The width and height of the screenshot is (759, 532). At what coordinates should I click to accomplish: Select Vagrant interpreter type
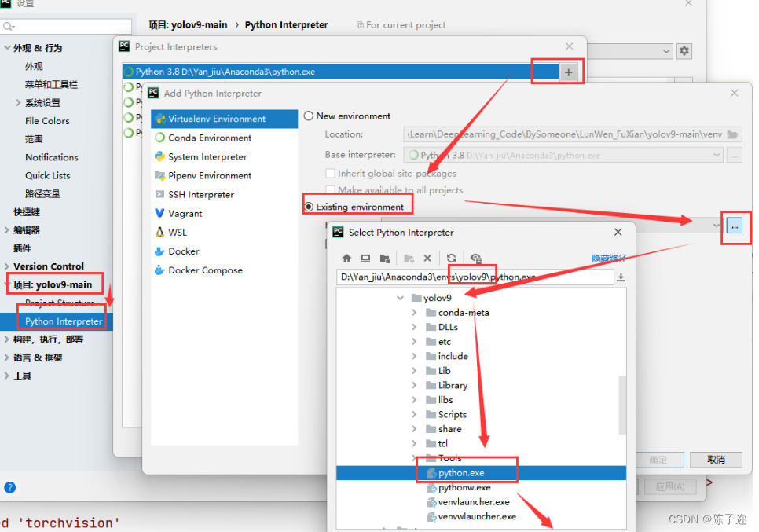[225, 214]
